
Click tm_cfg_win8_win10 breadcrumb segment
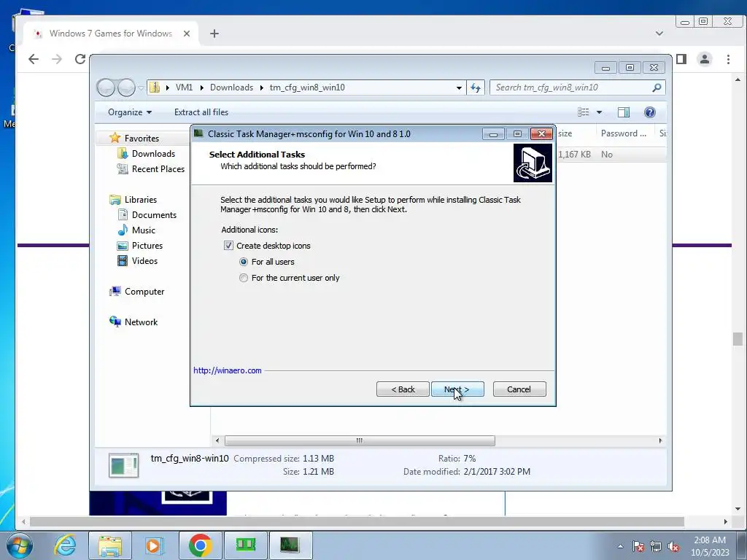click(x=307, y=87)
